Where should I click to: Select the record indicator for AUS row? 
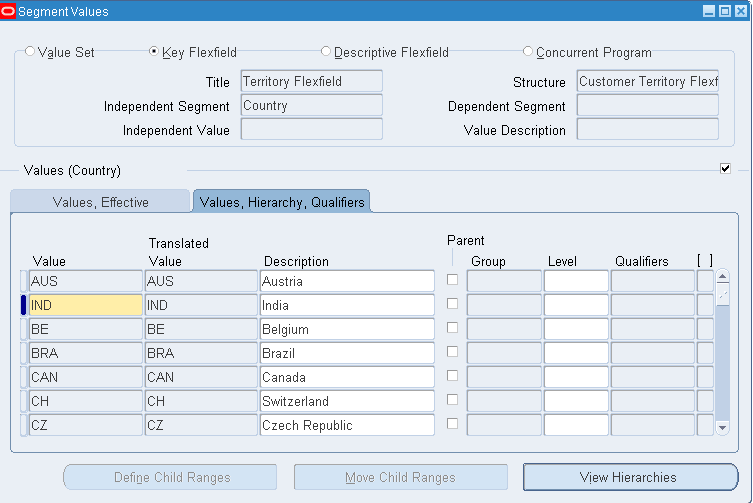(x=24, y=281)
